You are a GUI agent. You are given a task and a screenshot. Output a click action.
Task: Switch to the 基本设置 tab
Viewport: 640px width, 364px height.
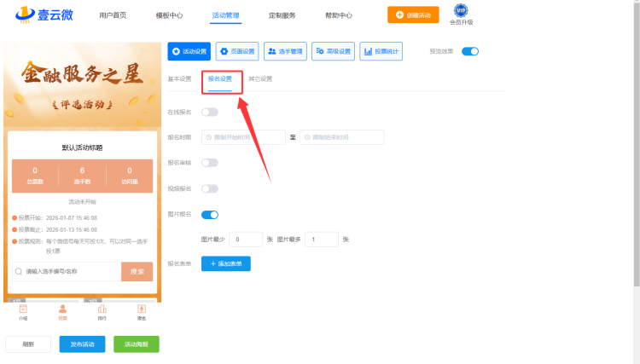tap(179, 79)
